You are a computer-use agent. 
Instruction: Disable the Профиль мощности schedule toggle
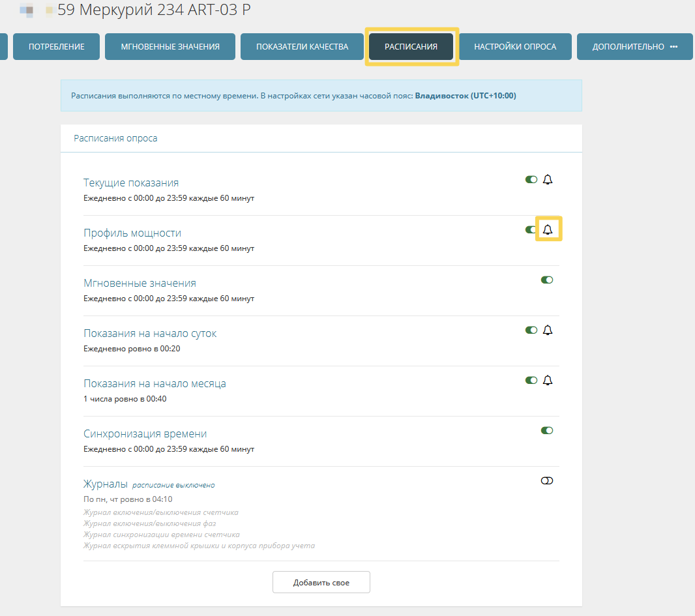(x=531, y=229)
